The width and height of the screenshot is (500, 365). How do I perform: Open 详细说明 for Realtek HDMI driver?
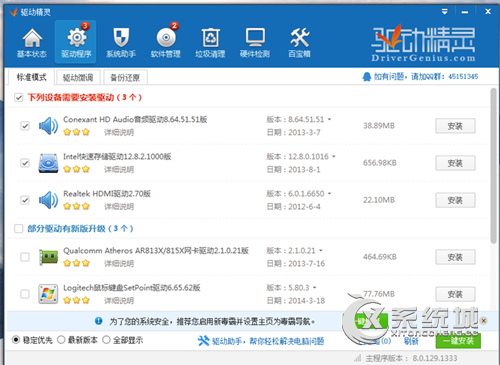tap(119, 207)
